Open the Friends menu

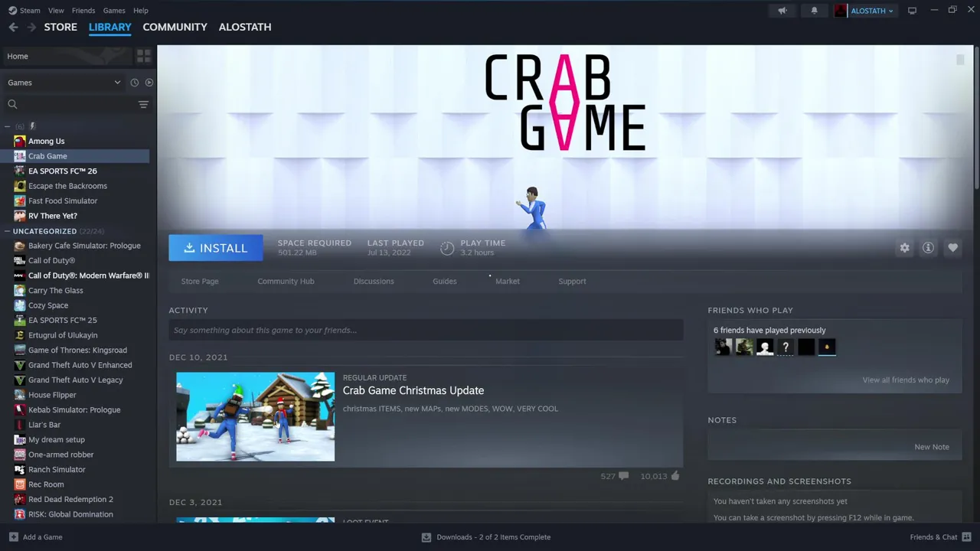83,11
